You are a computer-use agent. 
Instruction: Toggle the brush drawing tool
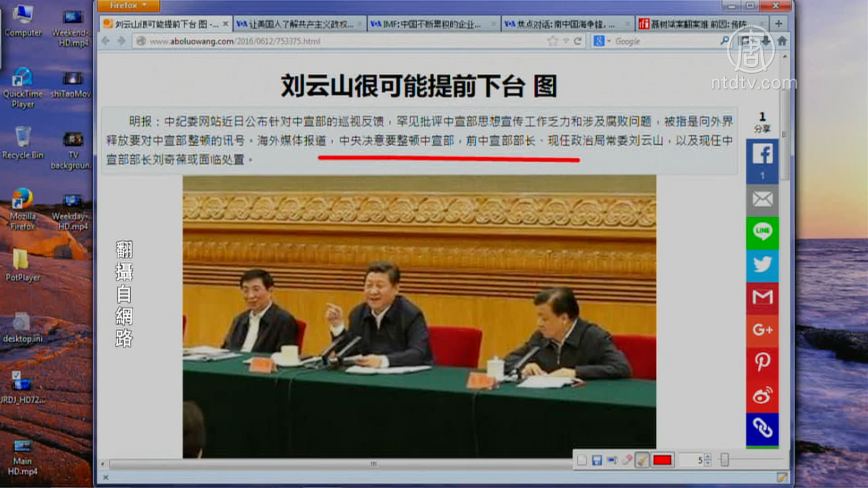coord(642,460)
